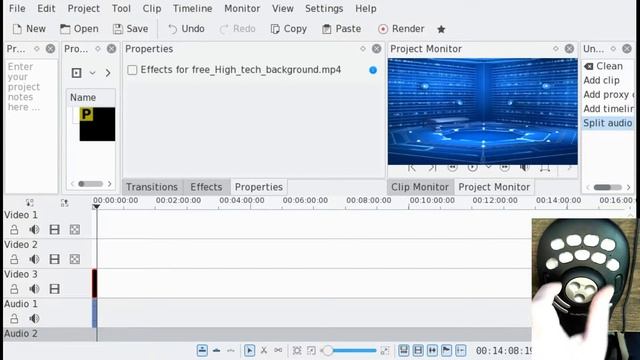Open the File menu
This screenshot has height=360, width=640.
pyautogui.click(x=17, y=9)
